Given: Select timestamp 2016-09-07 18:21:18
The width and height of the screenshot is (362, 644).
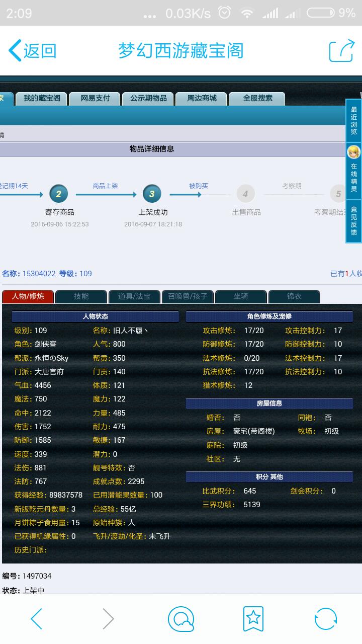Looking at the screenshot, I should tap(153, 224).
